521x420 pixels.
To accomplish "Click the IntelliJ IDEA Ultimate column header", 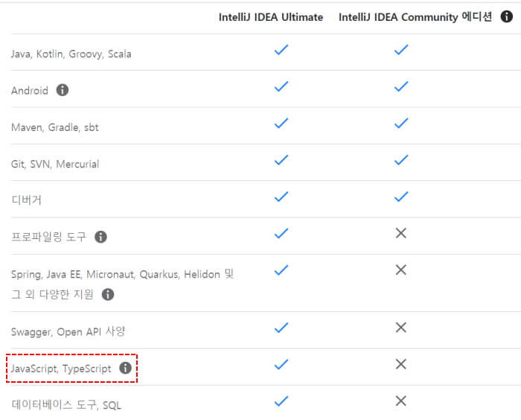I will click(271, 17).
